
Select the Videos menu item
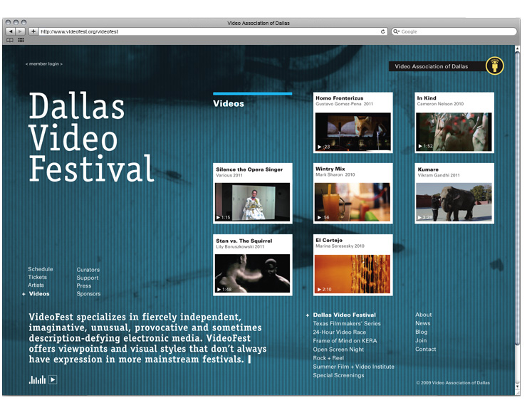[39, 294]
